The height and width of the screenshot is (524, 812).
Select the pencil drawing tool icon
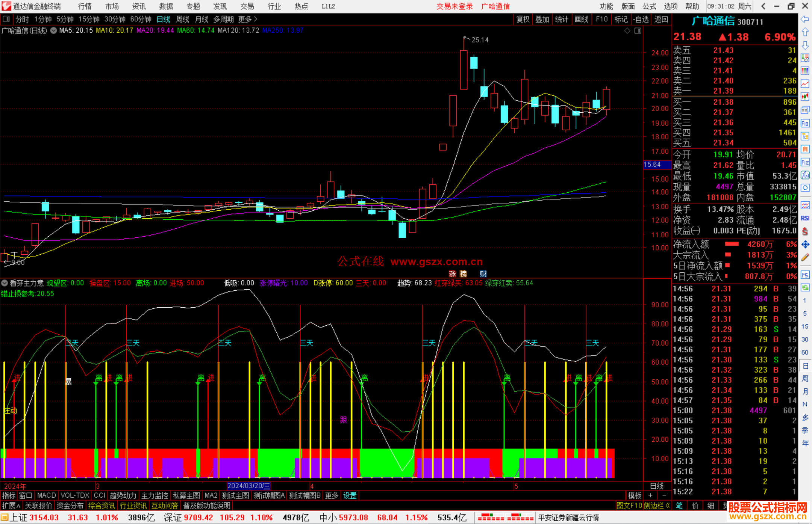click(805, 257)
